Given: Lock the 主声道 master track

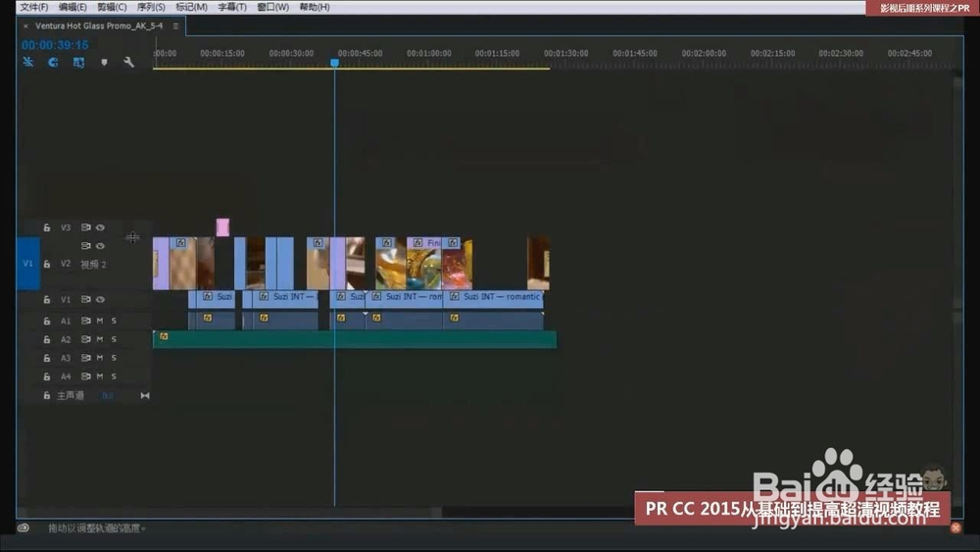Looking at the screenshot, I should point(47,396).
